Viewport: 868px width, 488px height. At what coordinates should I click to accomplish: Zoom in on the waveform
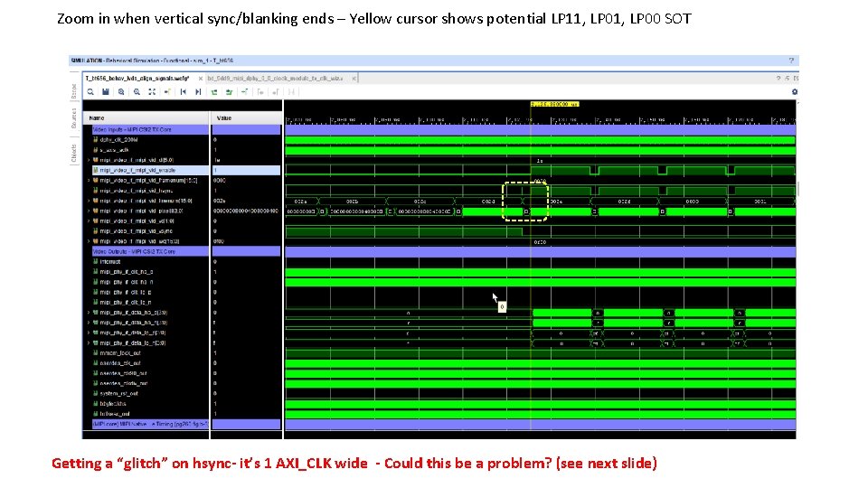120,92
